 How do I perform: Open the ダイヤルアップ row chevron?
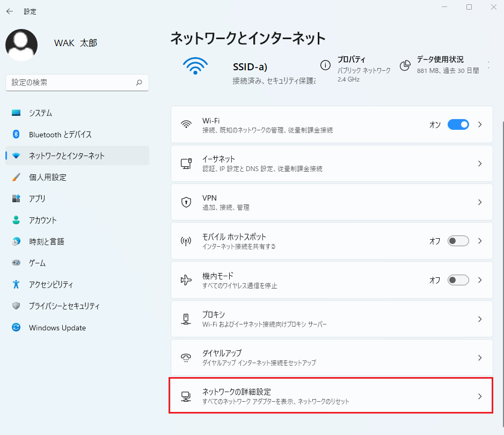tap(480, 358)
